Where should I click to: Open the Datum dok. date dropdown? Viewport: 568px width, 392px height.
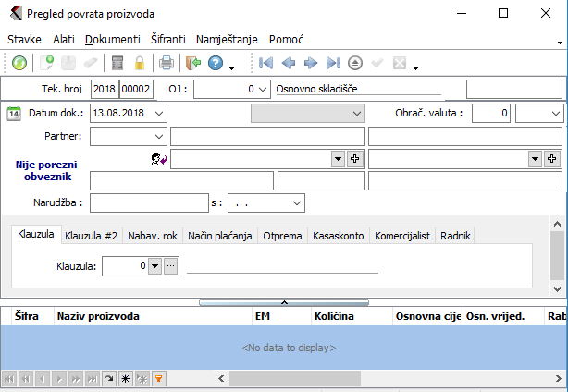coord(159,113)
